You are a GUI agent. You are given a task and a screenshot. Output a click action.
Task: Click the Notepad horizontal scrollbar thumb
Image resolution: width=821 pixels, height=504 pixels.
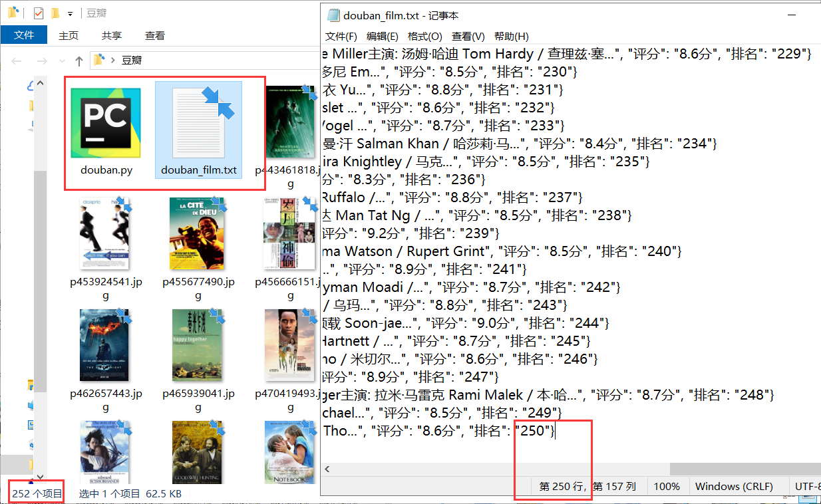tap(745, 469)
